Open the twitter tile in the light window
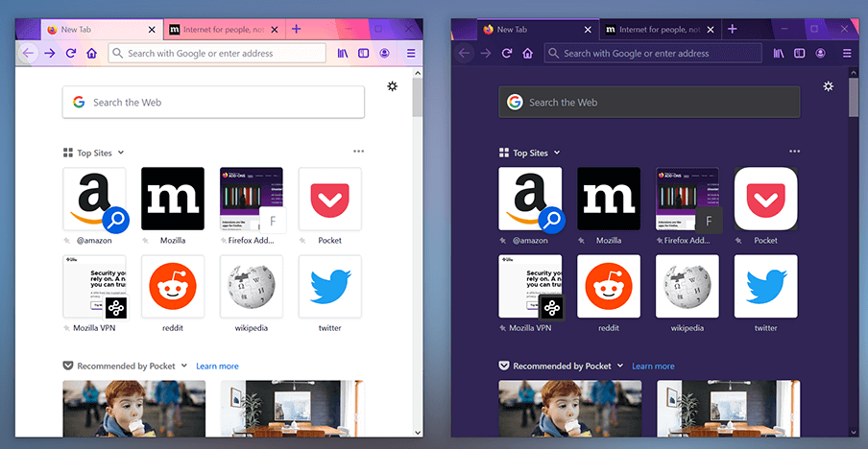The image size is (868, 449). (x=330, y=287)
